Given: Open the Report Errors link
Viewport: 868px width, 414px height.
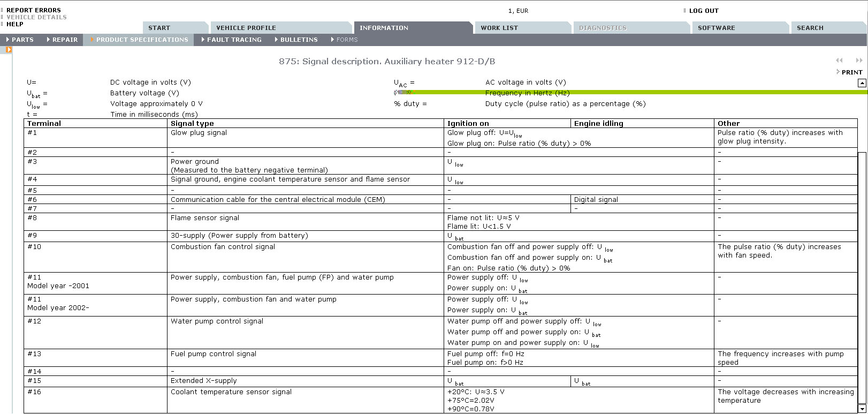Looking at the screenshot, I should point(33,10).
